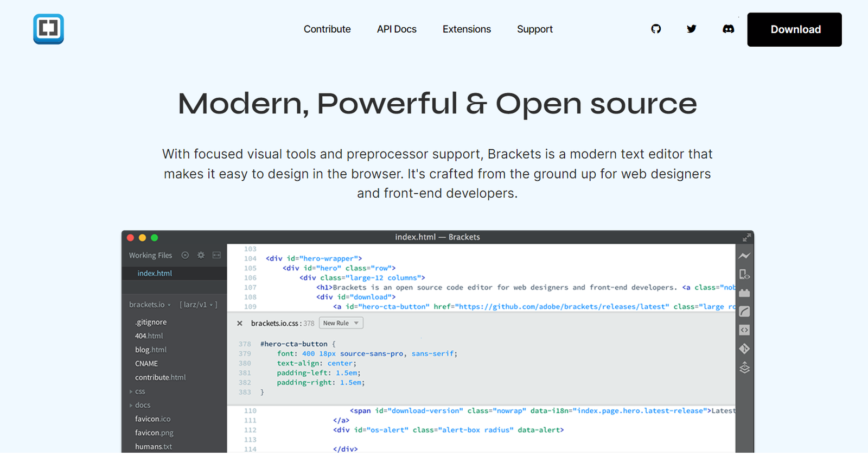
Task: Open the GitHub icon link
Action: 656,29
